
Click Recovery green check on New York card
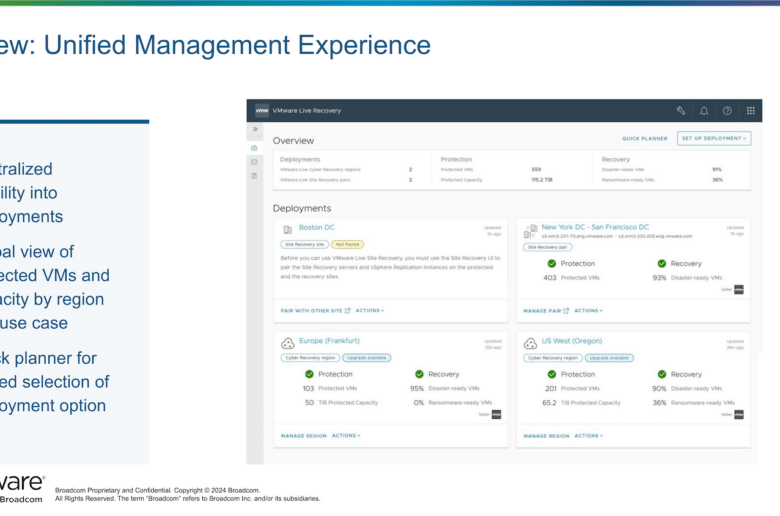662,263
